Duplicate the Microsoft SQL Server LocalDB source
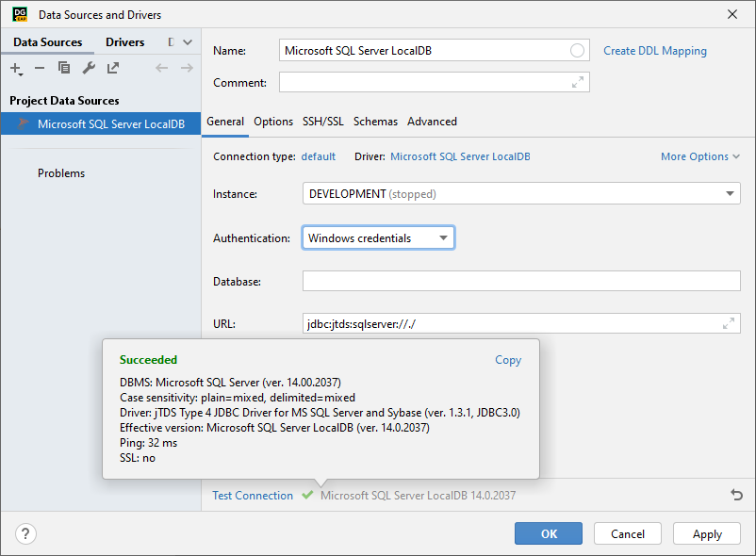Image resolution: width=756 pixels, height=556 pixels. click(65, 68)
